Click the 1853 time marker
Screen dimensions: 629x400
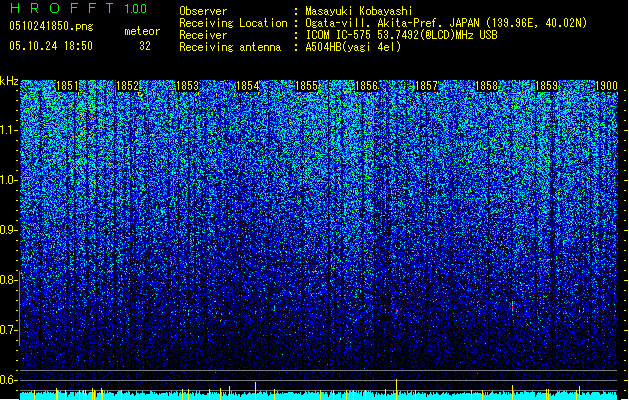coord(187,86)
